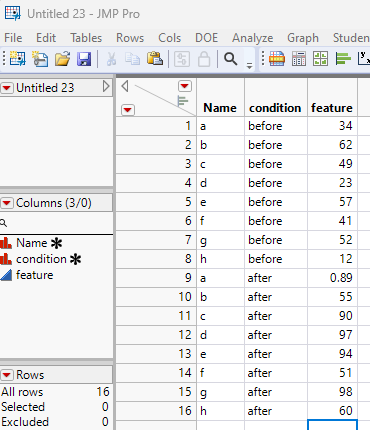Click the empty feature cell below 60

click(x=332, y=425)
